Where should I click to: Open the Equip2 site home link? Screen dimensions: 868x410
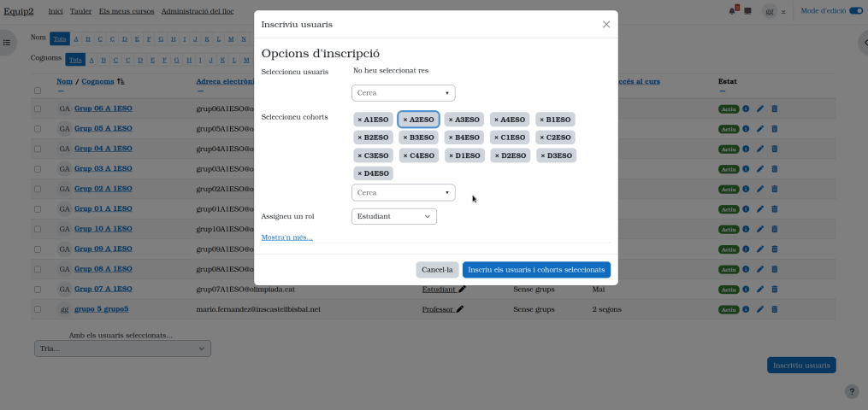(x=19, y=11)
